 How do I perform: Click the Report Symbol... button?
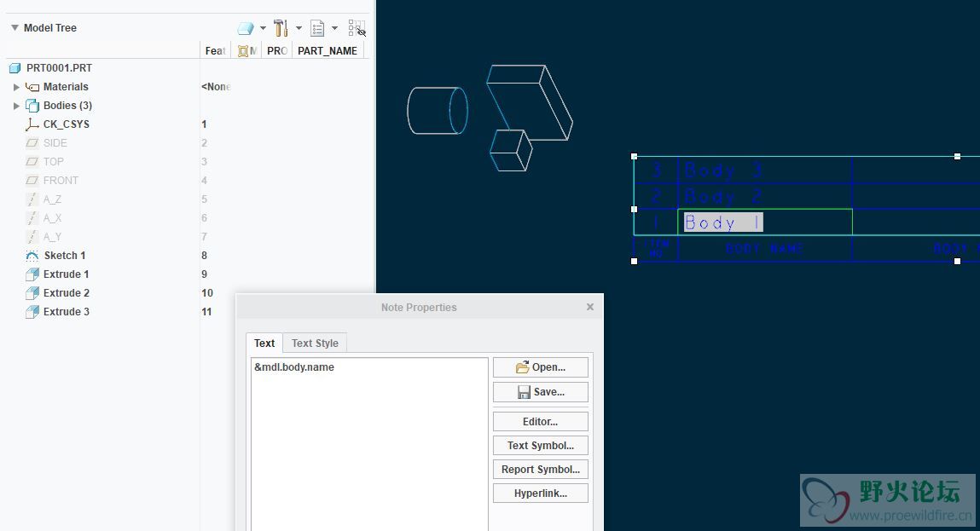[541, 469]
